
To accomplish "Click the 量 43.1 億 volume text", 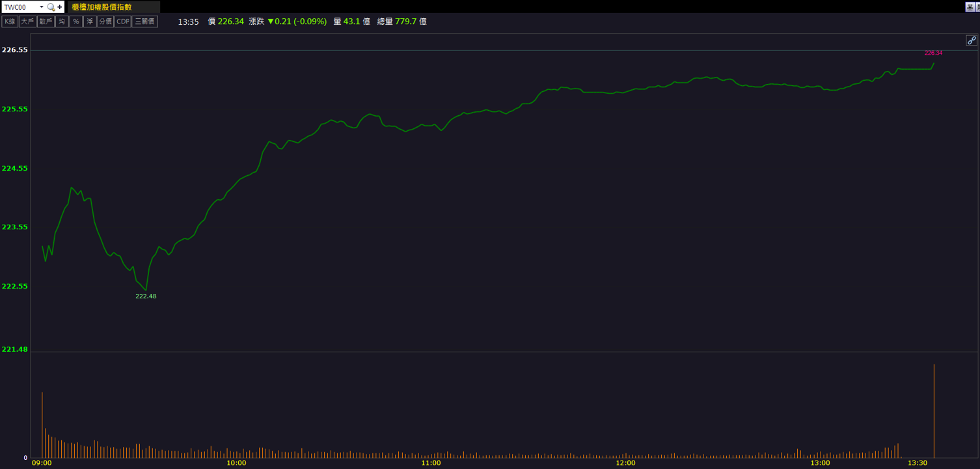I will pos(351,21).
